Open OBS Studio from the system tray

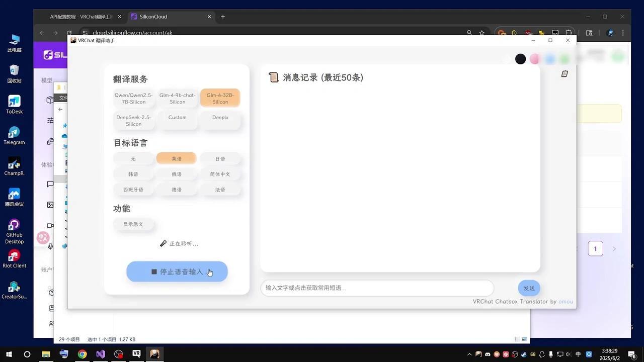click(514, 354)
